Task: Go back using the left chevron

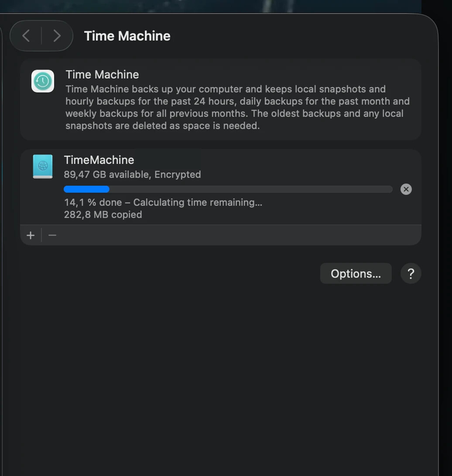Action: [26, 36]
